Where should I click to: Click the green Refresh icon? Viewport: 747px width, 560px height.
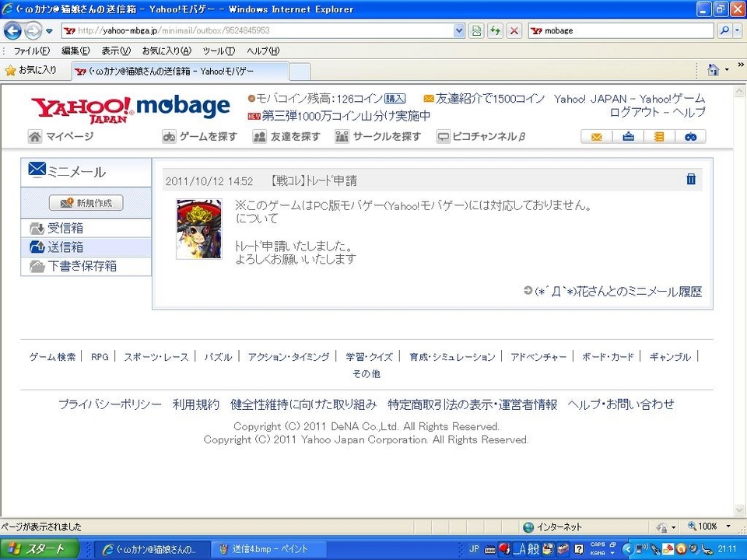tap(495, 30)
